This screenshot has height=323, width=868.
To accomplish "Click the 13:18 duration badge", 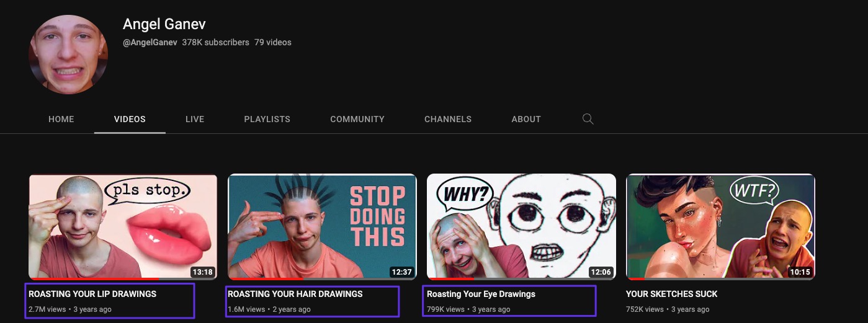I will tap(203, 272).
